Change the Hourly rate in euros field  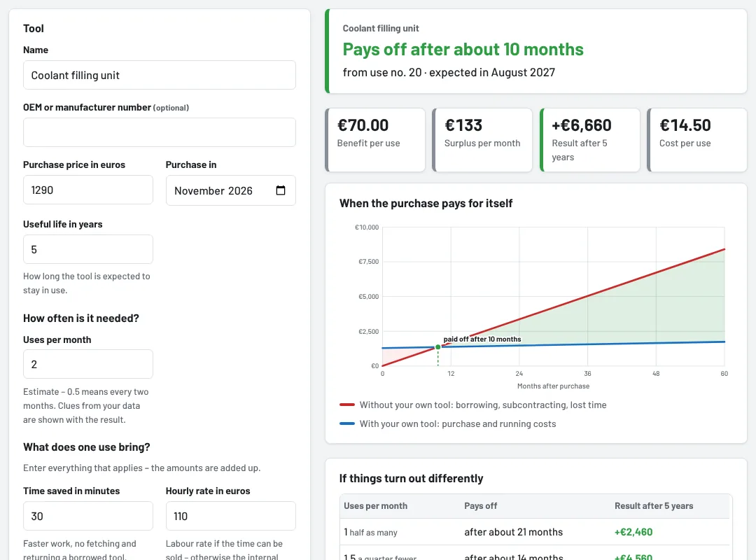tap(230, 516)
